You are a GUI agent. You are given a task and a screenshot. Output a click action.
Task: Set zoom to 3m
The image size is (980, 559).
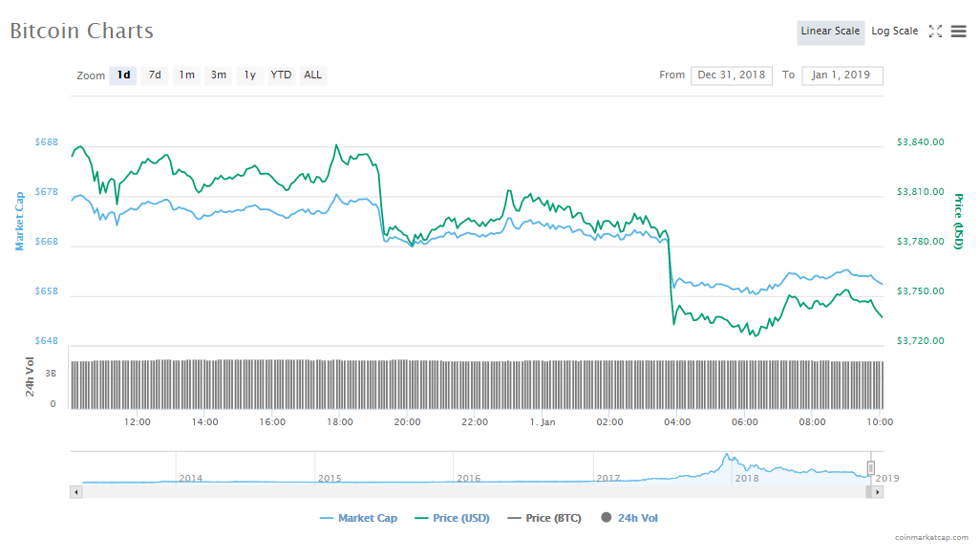pyautogui.click(x=219, y=75)
